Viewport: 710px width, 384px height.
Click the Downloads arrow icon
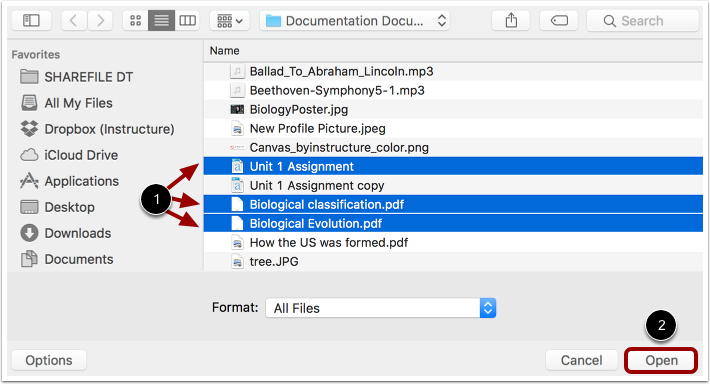pyautogui.click(x=29, y=233)
